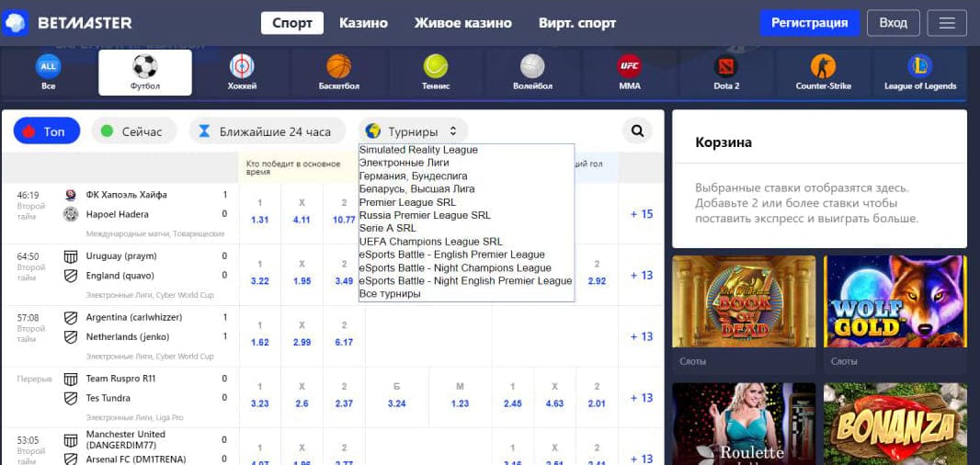Image resolution: width=980 pixels, height=465 pixels.
Task: Select the UFC MMA category
Action: 630,73
